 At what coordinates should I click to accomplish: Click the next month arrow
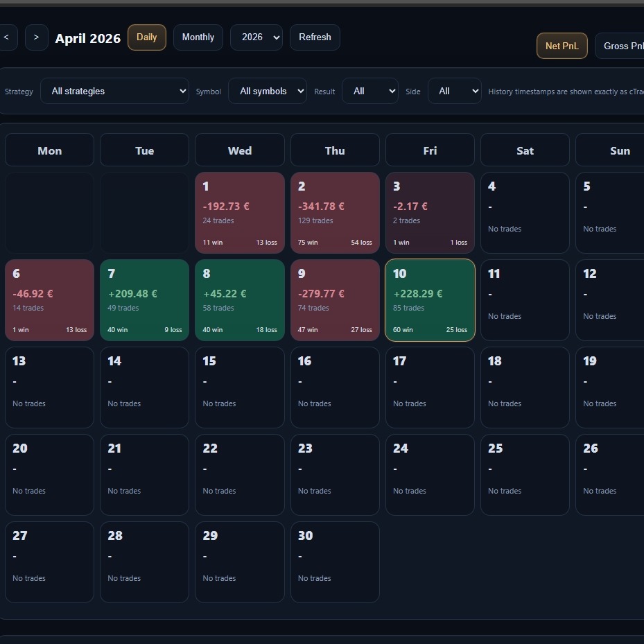(x=36, y=37)
